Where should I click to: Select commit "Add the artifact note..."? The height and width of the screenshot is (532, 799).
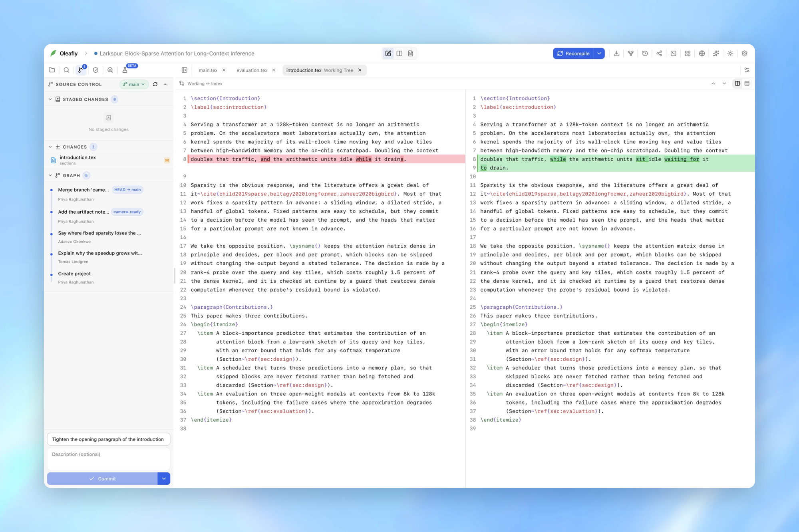83,212
